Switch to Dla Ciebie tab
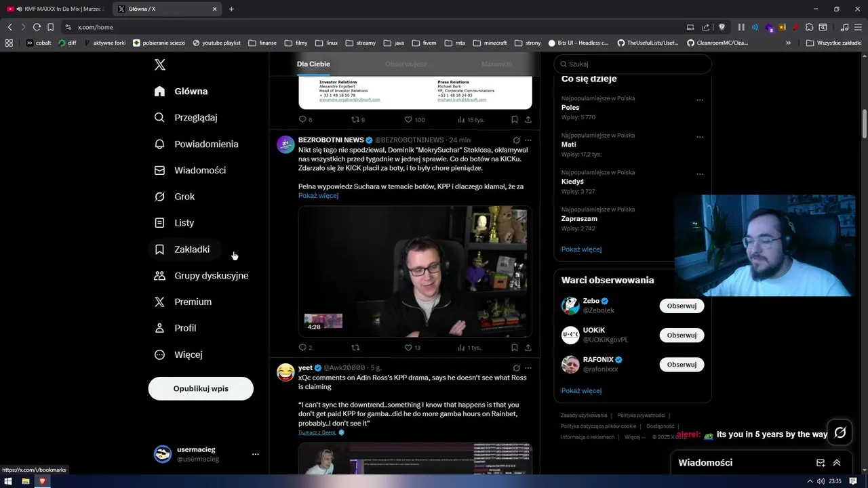Screen dimensions: 868x488 [313, 64]
